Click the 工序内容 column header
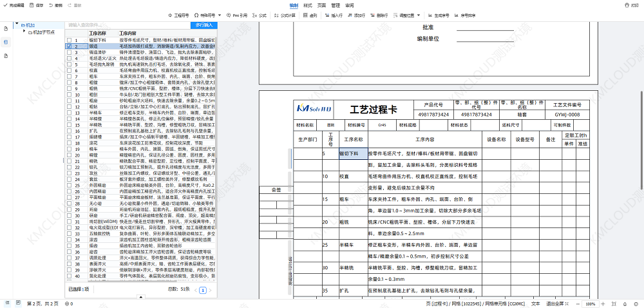 click(128, 34)
